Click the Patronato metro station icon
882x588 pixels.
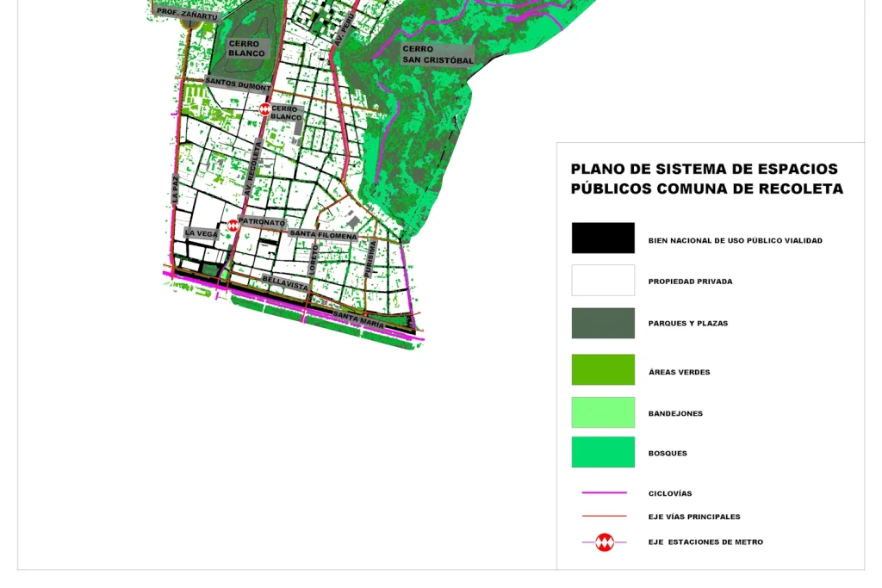(233, 225)
